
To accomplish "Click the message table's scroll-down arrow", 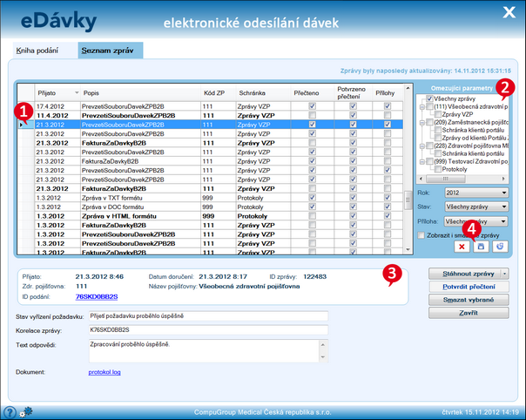I will point(408,249).
